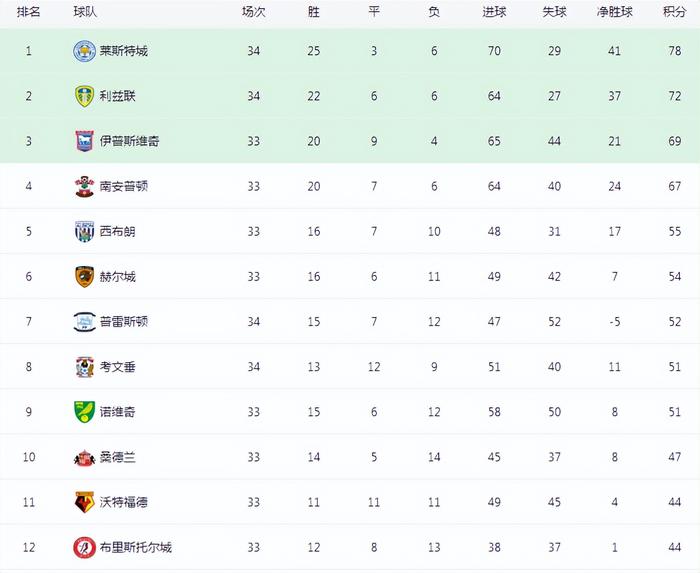Open team name 莱斯特城

[x=124, y=51]
